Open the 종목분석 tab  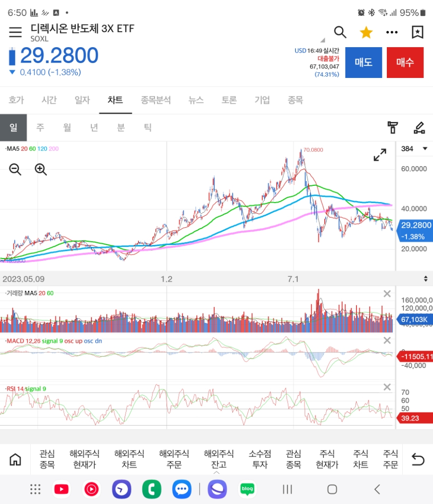coord(156,100)
